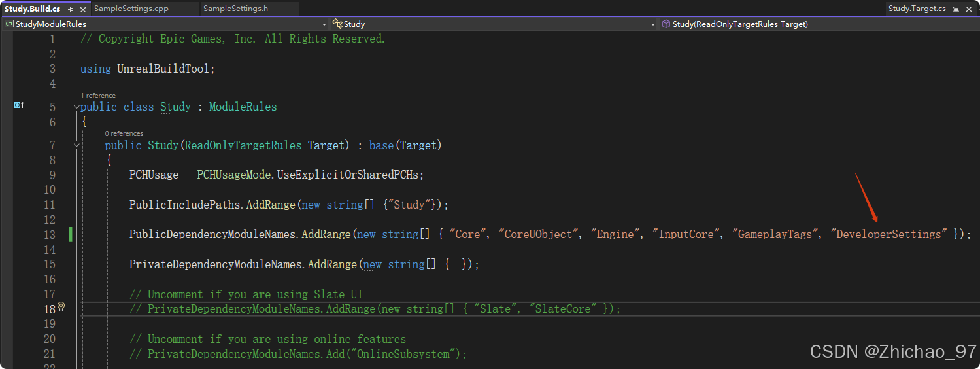980x369 pixels.
Task: Open the StudyModuleRules project dropdown
Action: click(165, 24)
